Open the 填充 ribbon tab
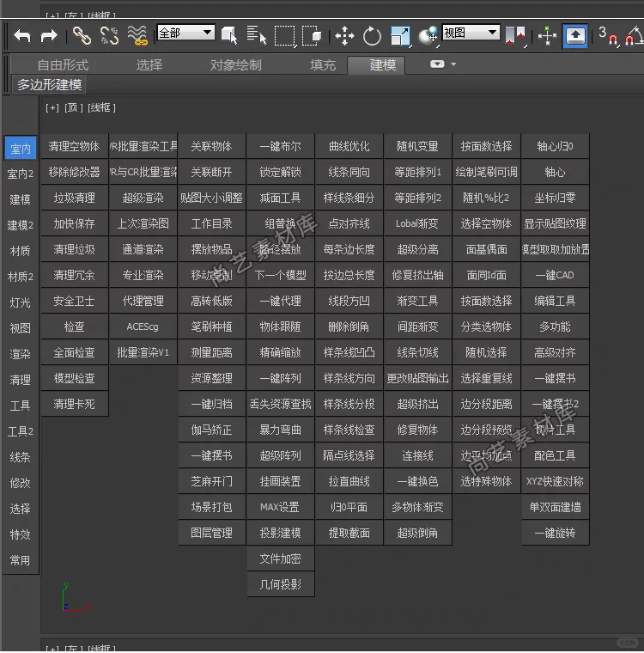The image size is (644, 653). [323, 65]
